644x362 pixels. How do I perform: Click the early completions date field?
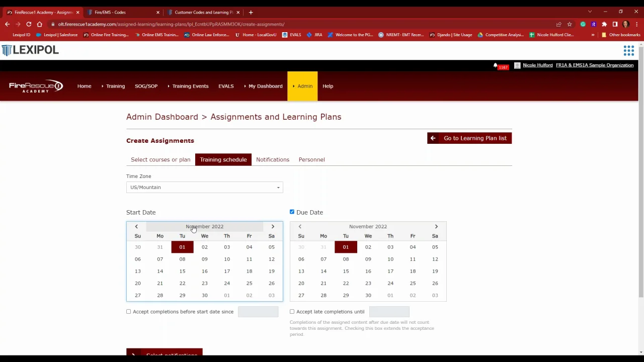point(258,312)
